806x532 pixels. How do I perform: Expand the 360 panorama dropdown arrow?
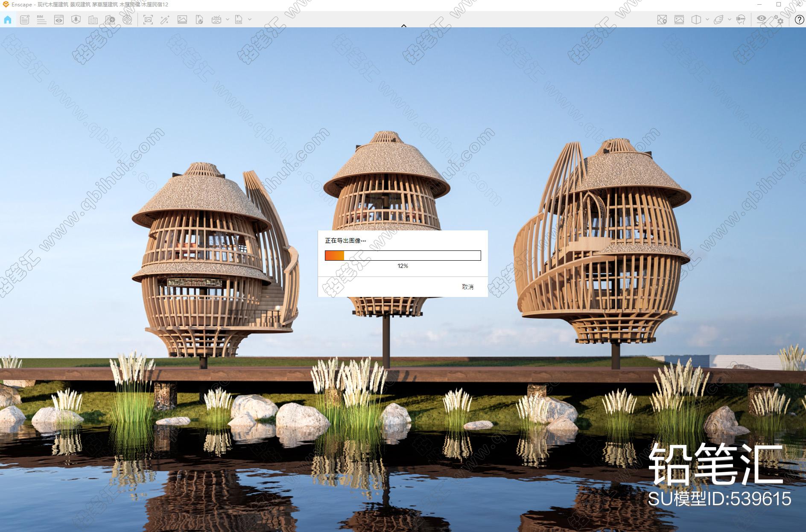click(x=228, y=20)
